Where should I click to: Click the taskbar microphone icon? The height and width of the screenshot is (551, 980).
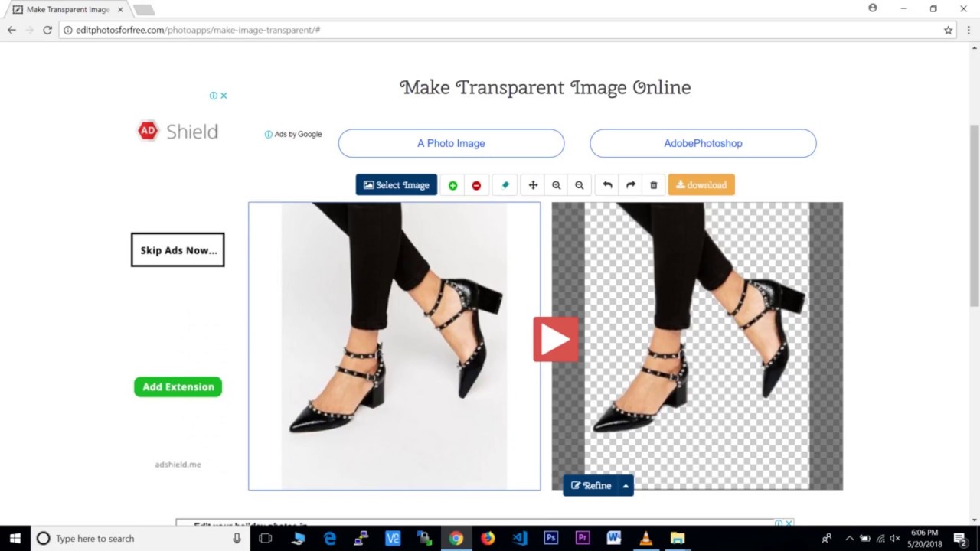tap(237, 538)
